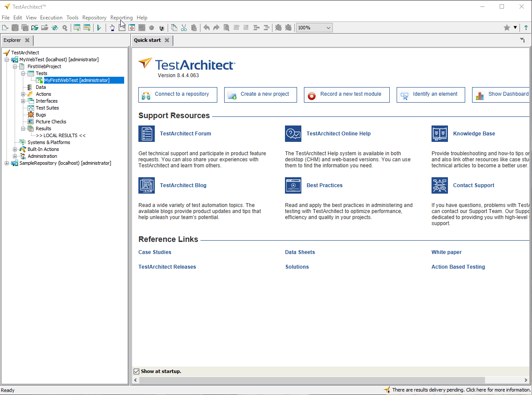Click Connect to a repository button

(178, 95)
